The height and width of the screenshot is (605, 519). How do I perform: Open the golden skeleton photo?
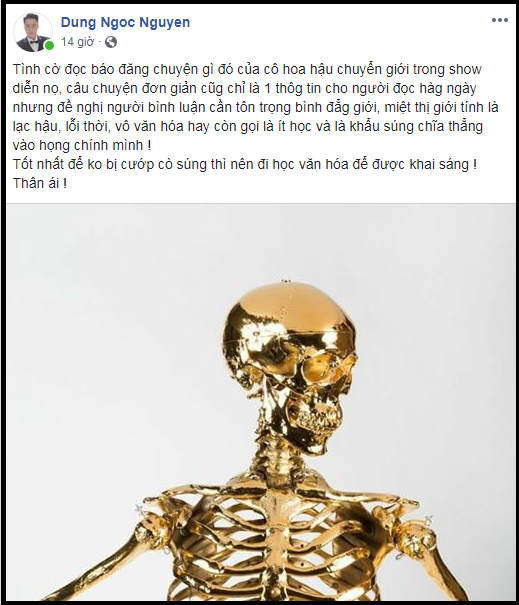[x=260, y=402]
